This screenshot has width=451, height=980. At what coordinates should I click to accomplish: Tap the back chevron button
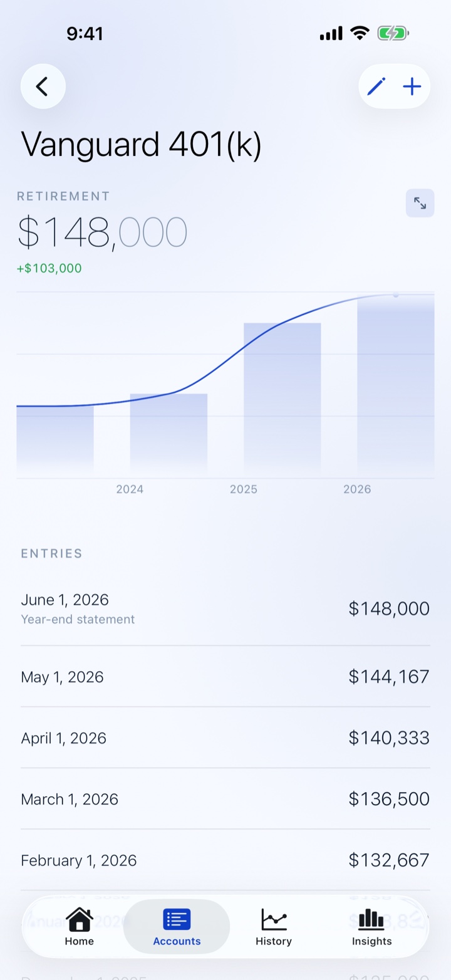[43, 86]
